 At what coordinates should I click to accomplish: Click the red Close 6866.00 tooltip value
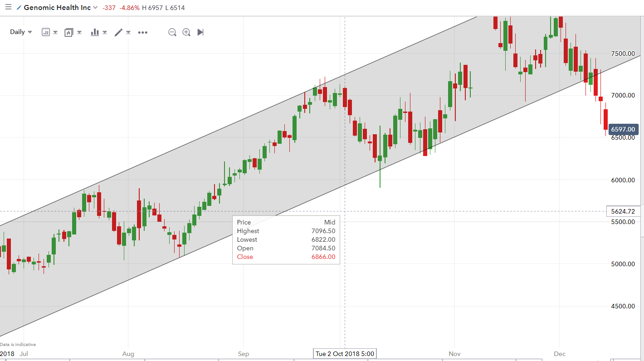click(x=323, y=257)
